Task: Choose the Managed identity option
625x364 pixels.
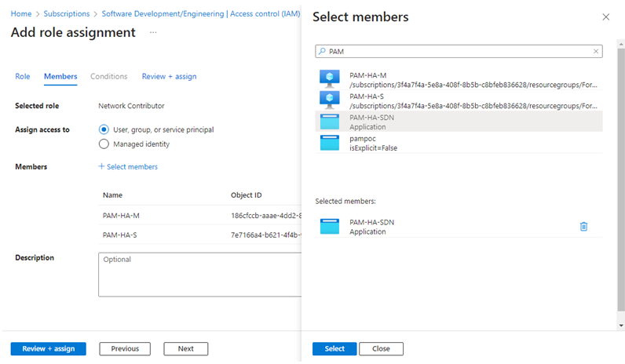Action: pyautogui.click(x=104, y=144)
